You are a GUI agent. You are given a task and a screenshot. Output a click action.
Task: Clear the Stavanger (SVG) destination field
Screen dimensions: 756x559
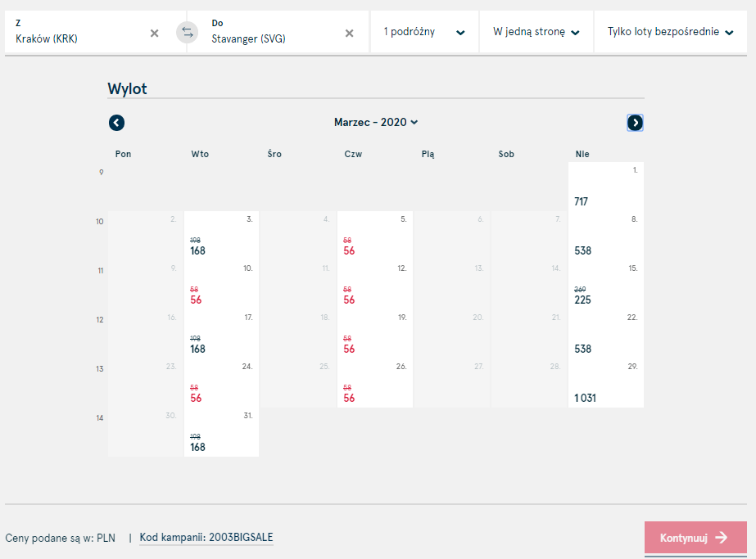click(350, 34)
